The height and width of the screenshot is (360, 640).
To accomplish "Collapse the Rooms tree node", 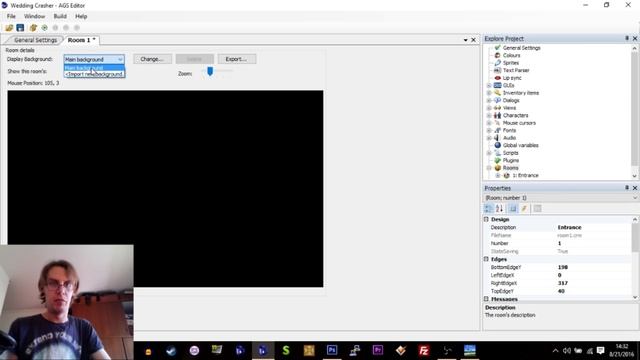I will pyautogui.click(x=489, y=168).
